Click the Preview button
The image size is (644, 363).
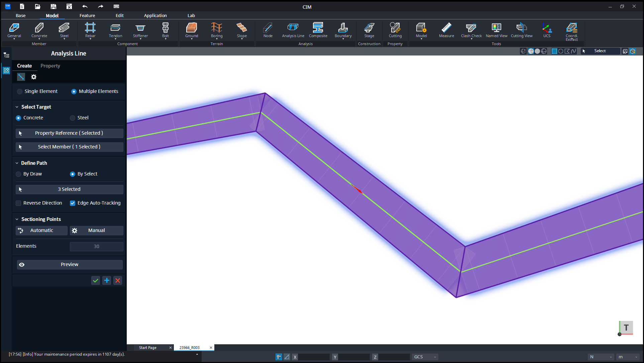(x=70, y=265)
